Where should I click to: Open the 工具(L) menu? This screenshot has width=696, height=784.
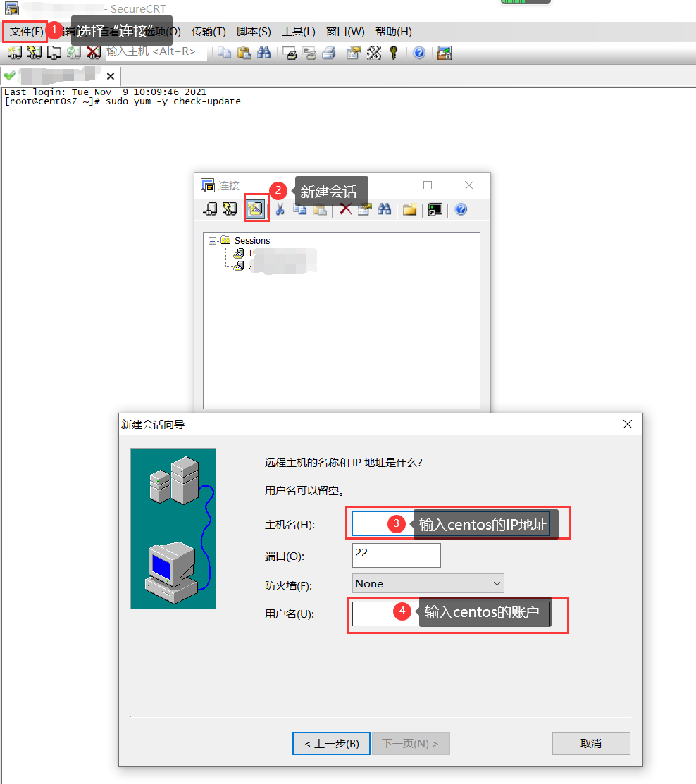[x=299, y=32]
